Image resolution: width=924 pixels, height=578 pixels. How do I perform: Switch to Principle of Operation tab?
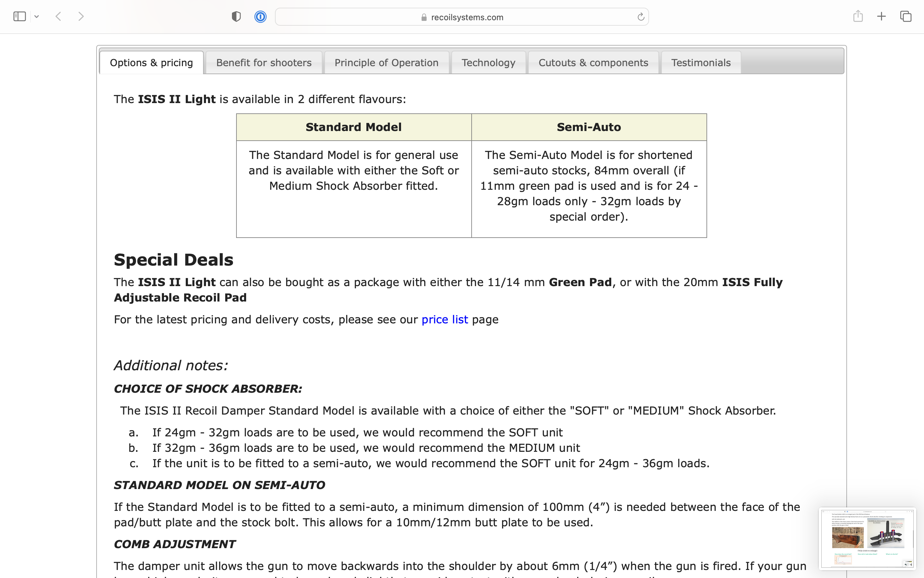pos(386,63)
